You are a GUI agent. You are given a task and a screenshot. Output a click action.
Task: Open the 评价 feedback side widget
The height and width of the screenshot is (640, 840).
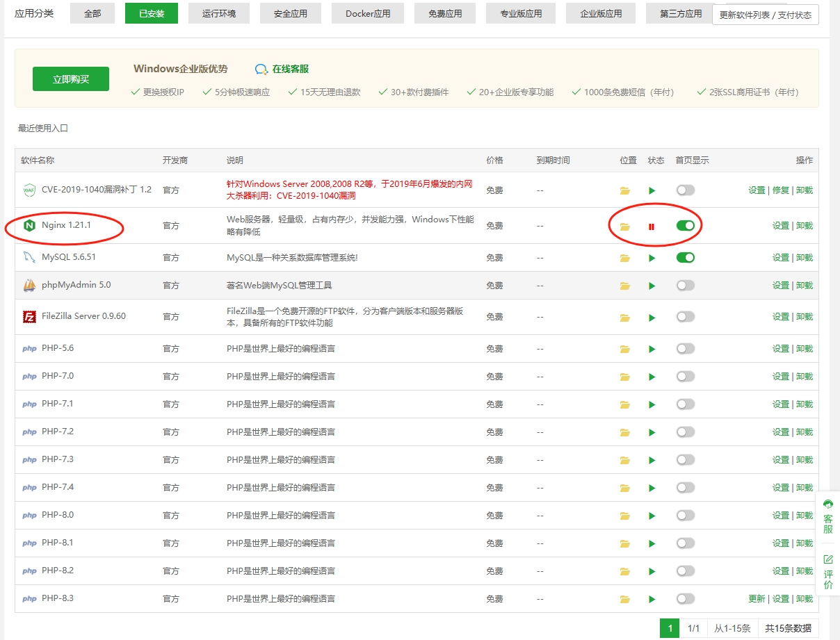[x=828, y=572]
